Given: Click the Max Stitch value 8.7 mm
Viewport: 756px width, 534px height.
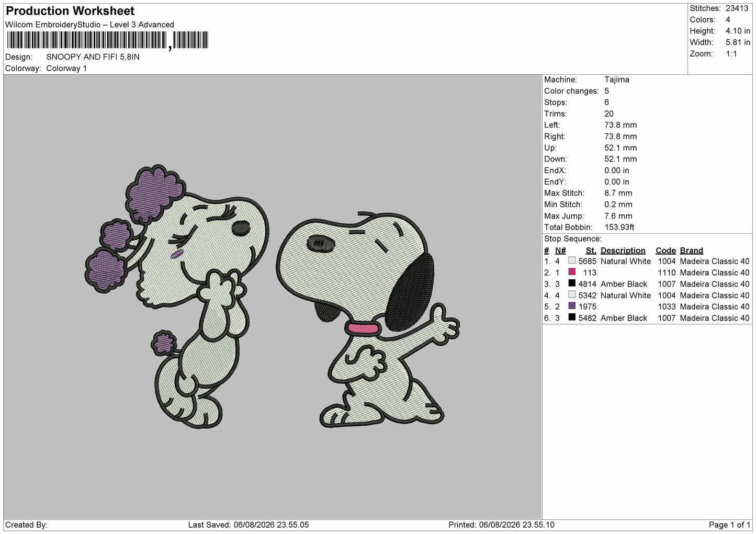Looking at the screenshot, I should [x=618, y=194].
